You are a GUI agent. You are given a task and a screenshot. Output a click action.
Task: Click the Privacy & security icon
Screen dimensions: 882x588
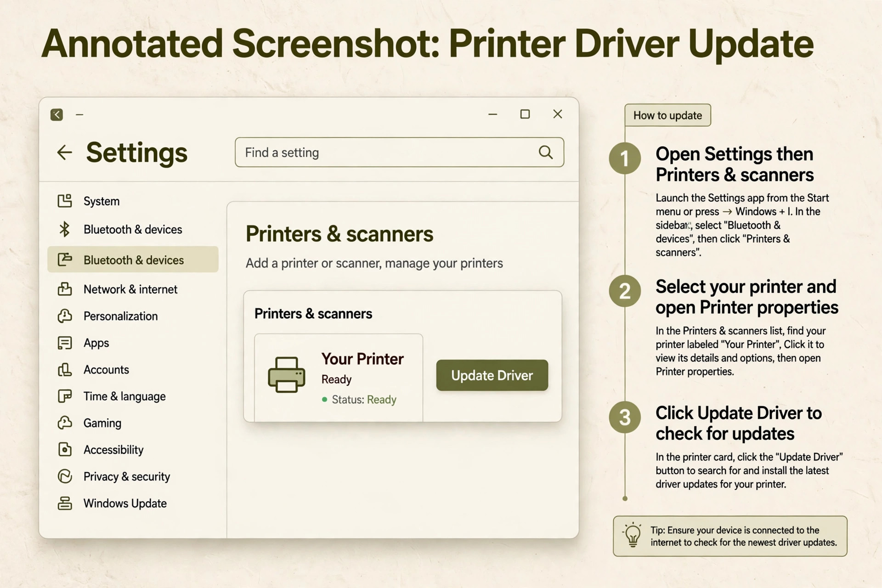(x=65, y=476)
